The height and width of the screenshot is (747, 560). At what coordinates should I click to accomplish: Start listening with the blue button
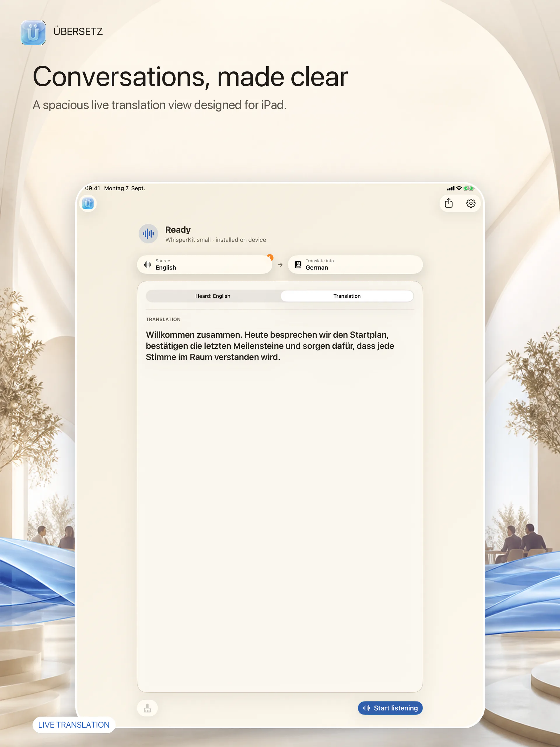coord(390,708)
